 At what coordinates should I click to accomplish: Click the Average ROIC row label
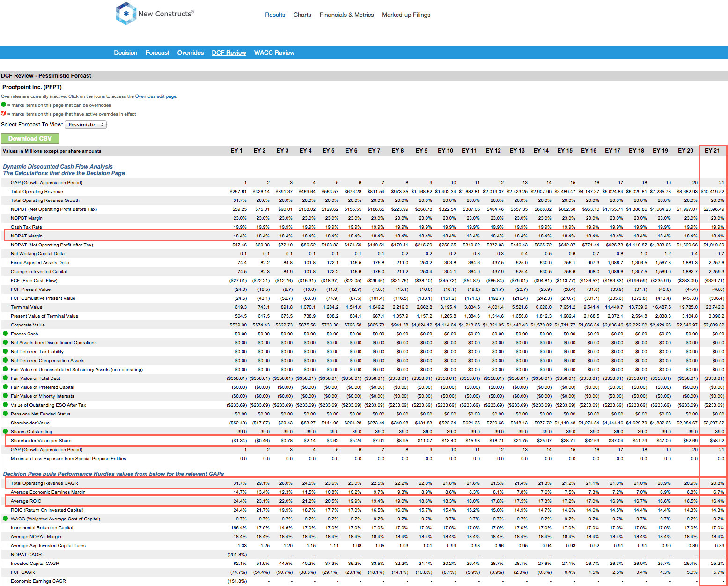click(x=26, y=501)
